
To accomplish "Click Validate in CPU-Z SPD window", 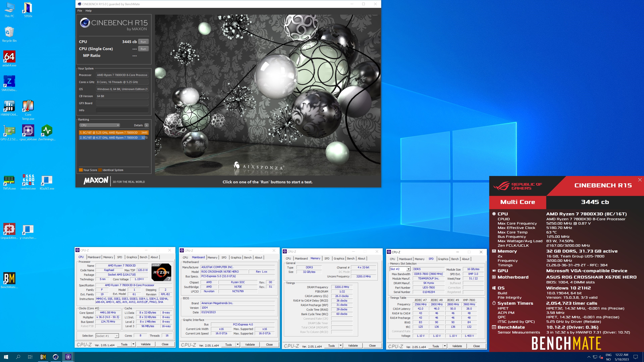I will 457,346.
